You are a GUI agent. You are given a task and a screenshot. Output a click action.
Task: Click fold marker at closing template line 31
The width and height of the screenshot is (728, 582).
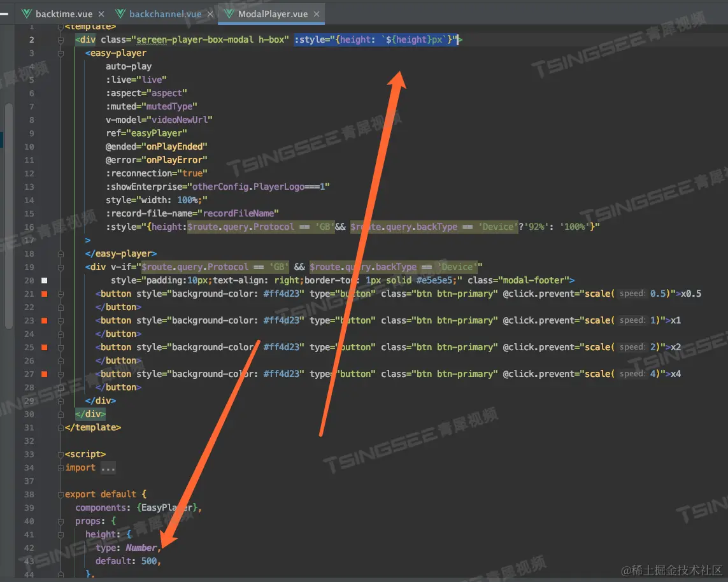pyautogui.click(x=61, y=427)
